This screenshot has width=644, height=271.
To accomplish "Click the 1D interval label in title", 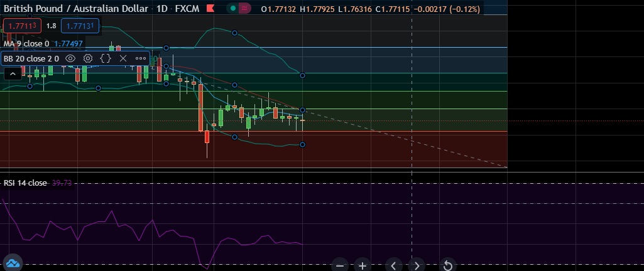I will (162, 9).
